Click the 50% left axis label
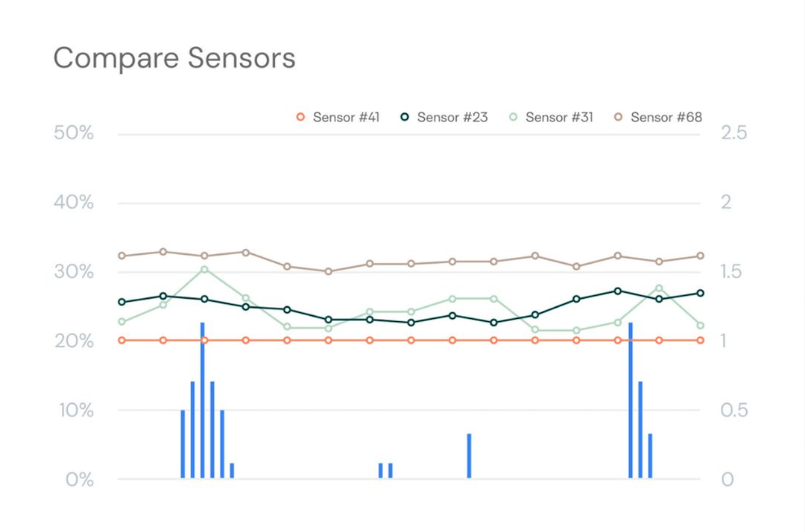 (x=74, y=133)
